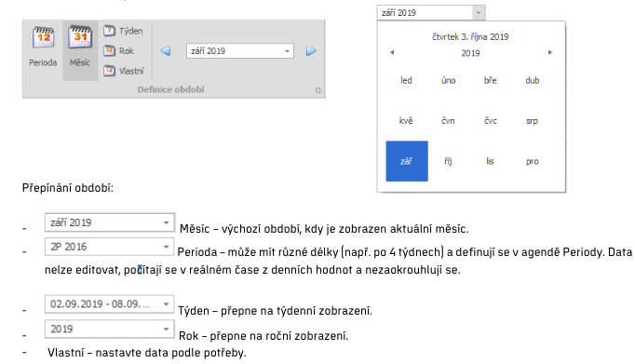
Task: Click the 2019 year header in calendar
Action: point(470,53)
